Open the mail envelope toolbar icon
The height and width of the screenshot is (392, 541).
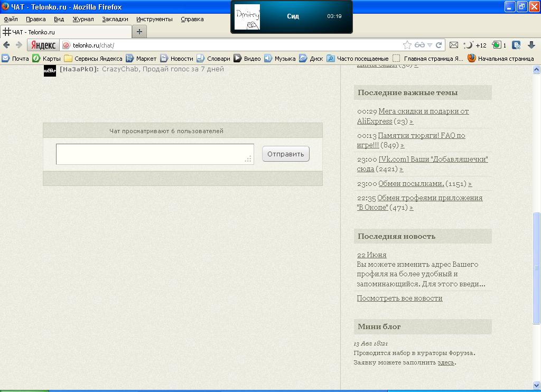(x=454, y=45)
